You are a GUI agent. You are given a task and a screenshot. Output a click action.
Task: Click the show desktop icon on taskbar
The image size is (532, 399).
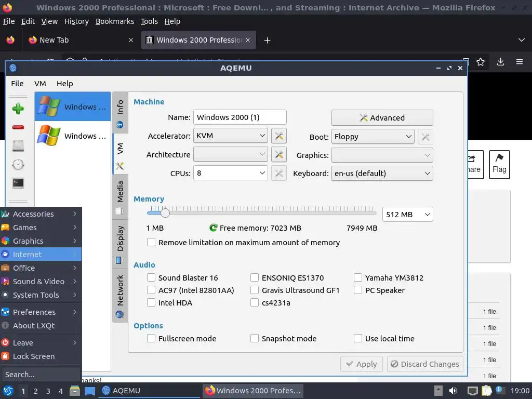tap(90, 391)
